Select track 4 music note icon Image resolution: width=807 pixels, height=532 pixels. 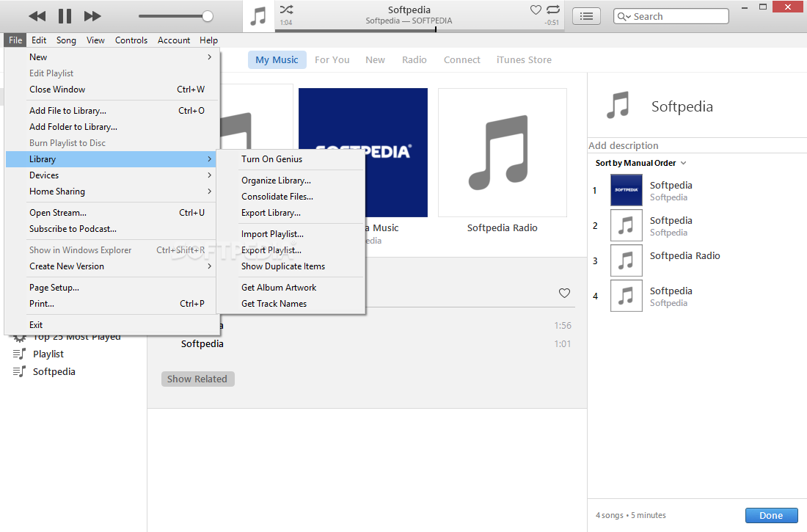click(627, 296)
